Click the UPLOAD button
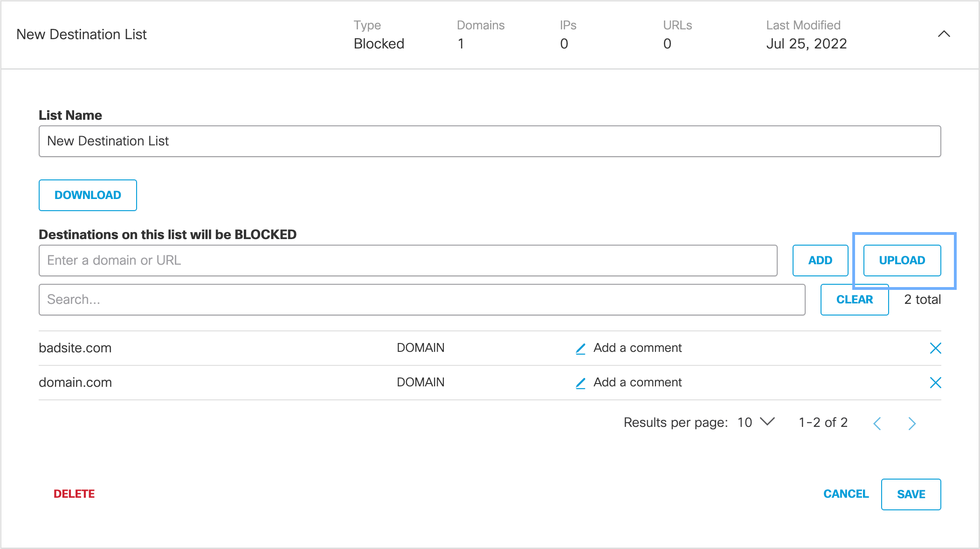This screenshot has height=549, width=980. point(902,261)
